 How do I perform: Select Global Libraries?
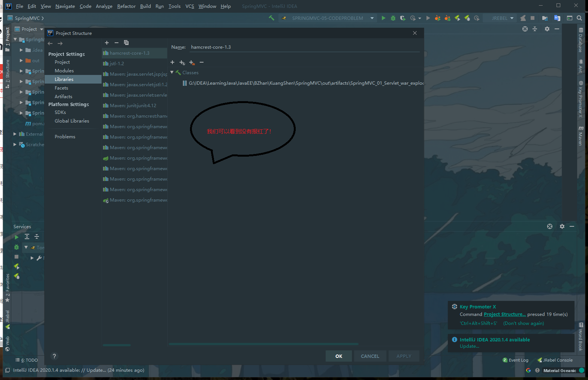pos(72,121)
